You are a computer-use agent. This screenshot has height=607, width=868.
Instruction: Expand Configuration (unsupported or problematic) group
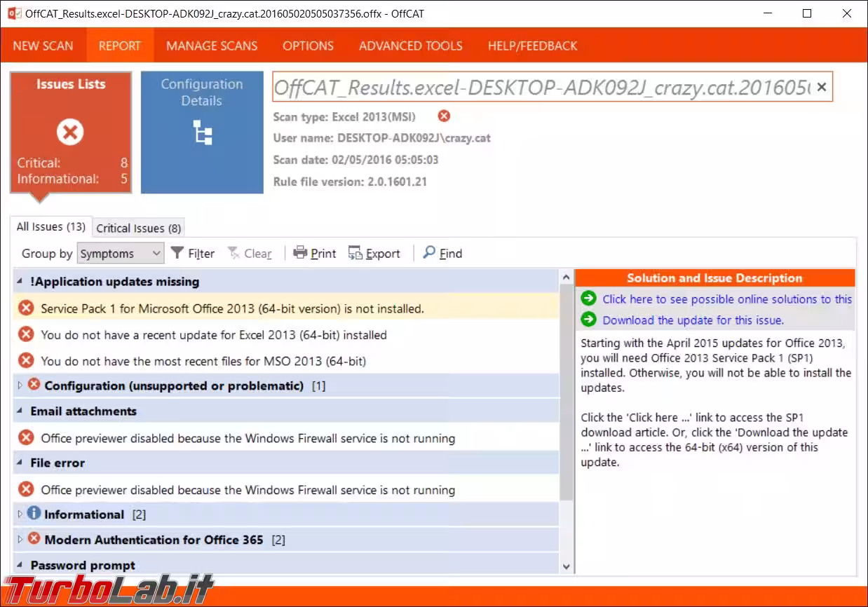tap(20, 386)
